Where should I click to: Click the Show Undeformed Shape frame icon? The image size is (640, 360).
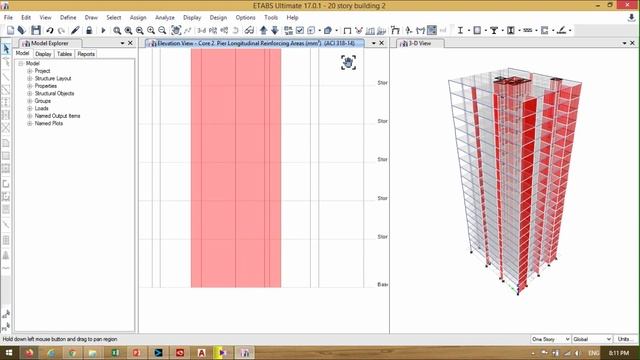pyautogui.click(x=347, y=31)
